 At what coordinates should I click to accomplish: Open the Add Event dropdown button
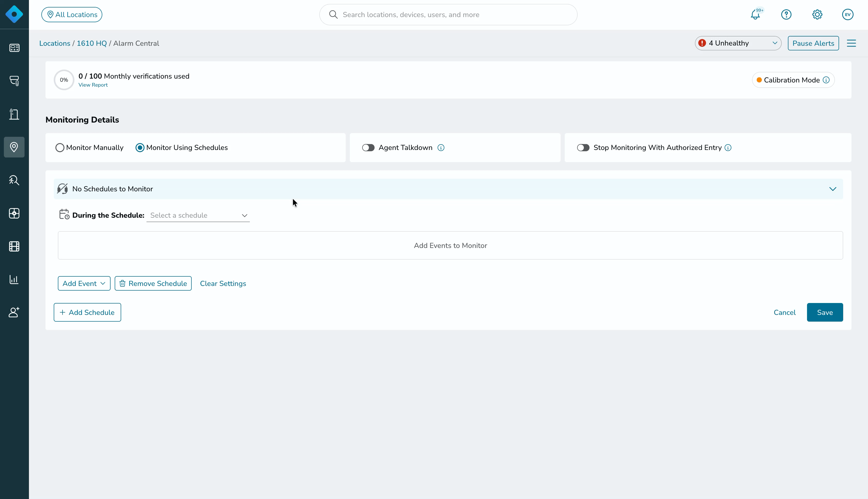pyautogui.click(x=84, y=283)
